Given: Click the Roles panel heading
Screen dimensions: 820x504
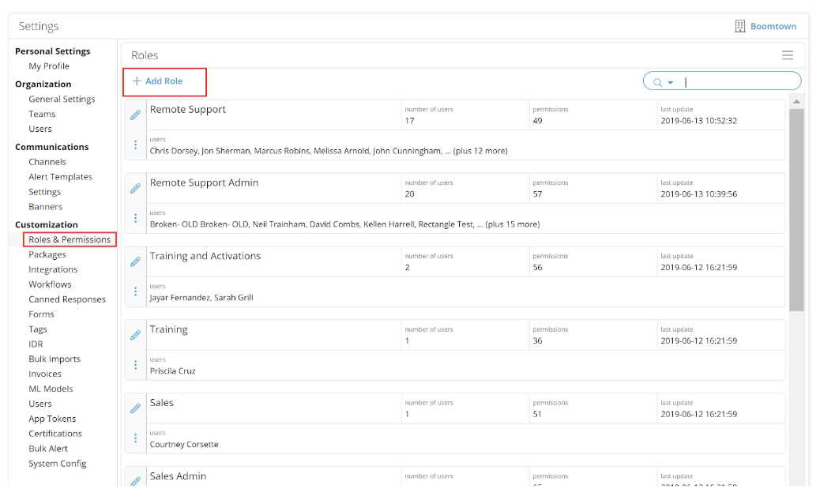Looking at the screenshot, I should click(x=145, y=55).
